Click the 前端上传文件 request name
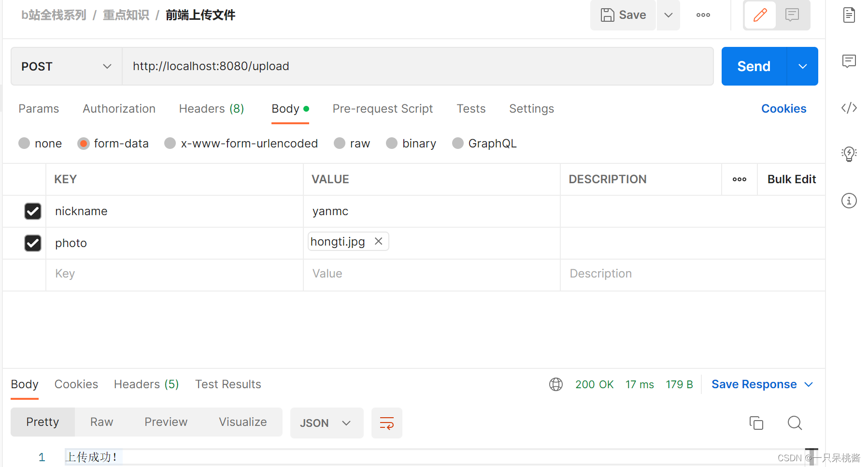 tap(200, 15)
